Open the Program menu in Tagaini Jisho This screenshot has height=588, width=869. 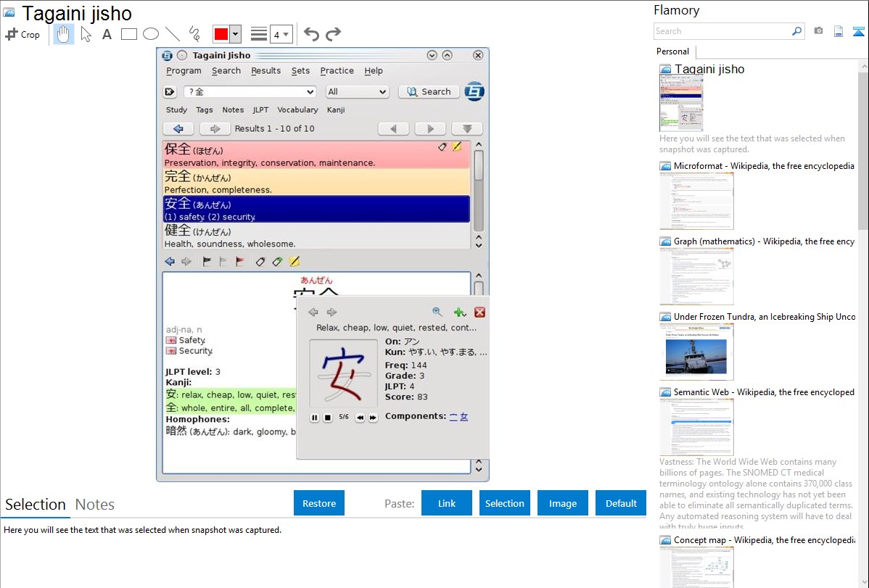(x=184, y=71)
